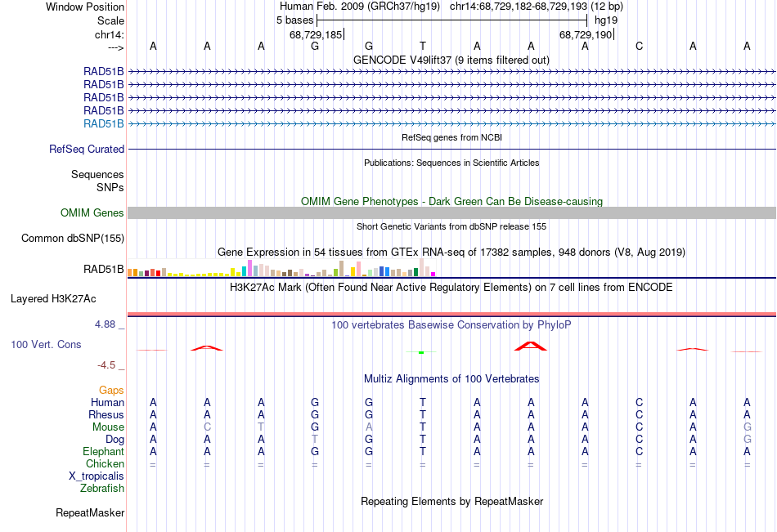Click the Common dbSNP(155) label
Image resolution: width=777 pixels, height=532 pixels.
73,239
